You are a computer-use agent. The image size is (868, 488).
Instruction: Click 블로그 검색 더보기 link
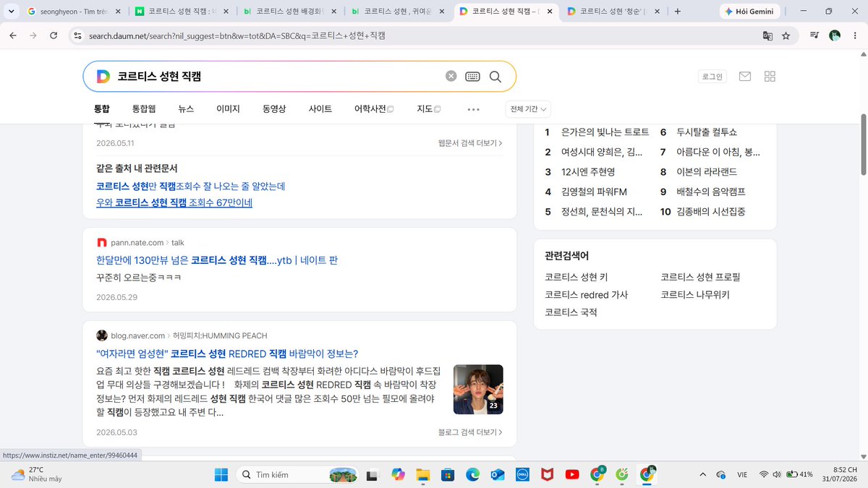click(x=470, y=432)
